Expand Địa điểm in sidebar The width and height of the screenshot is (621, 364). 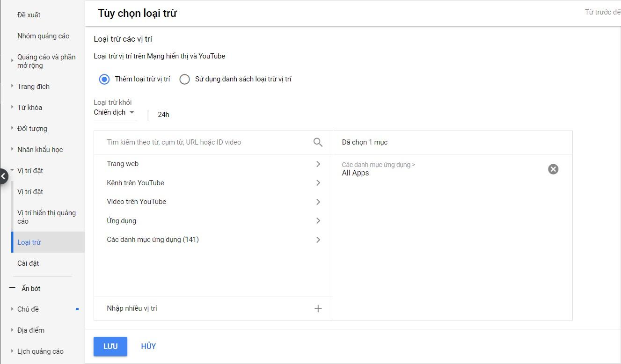(x=31, y=330)
